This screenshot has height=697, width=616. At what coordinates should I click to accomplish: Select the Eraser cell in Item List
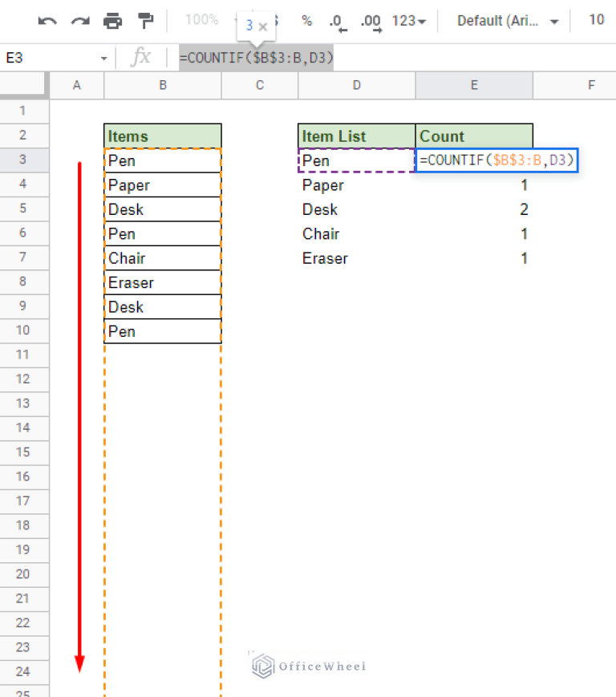356,258
